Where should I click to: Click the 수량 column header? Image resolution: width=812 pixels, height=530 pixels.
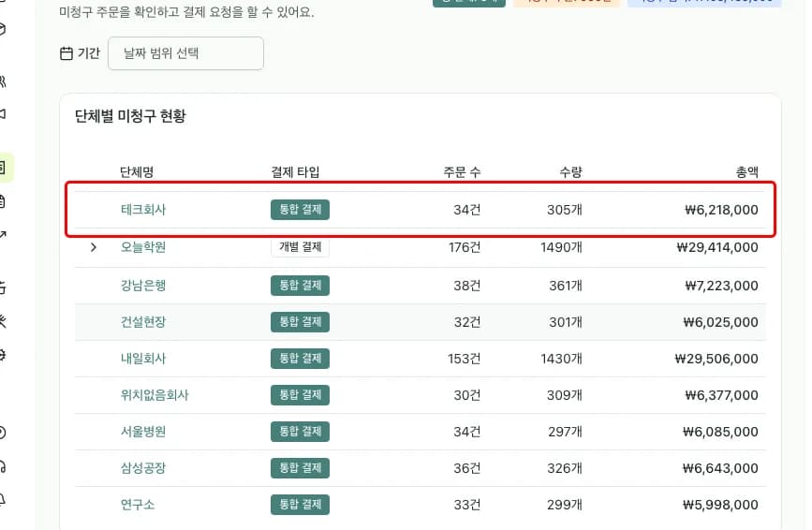coord(570,172)
